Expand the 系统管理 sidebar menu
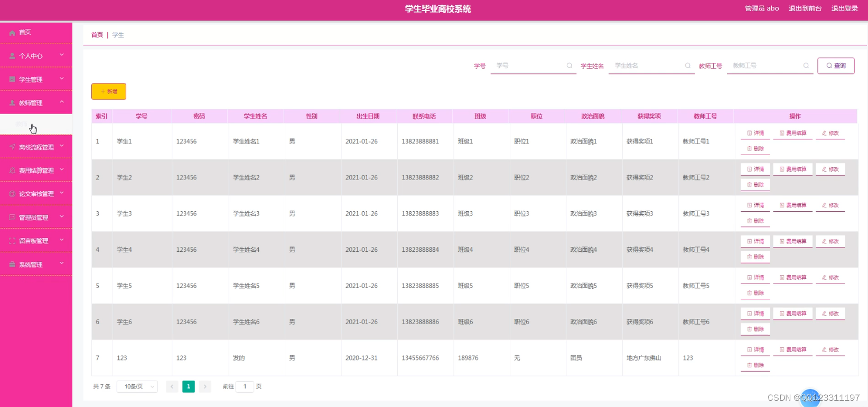Viewport: 868px width, 407px height. (36, 264)
